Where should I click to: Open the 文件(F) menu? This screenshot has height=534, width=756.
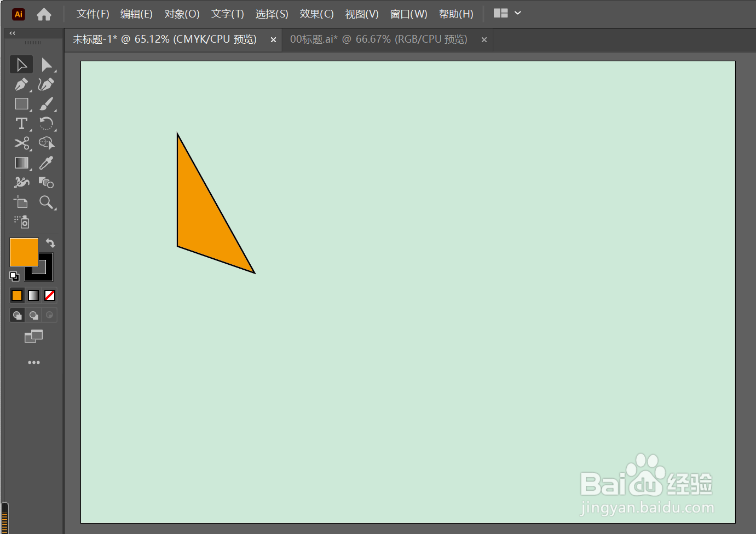pyautogui.click(x=93, y=14)
